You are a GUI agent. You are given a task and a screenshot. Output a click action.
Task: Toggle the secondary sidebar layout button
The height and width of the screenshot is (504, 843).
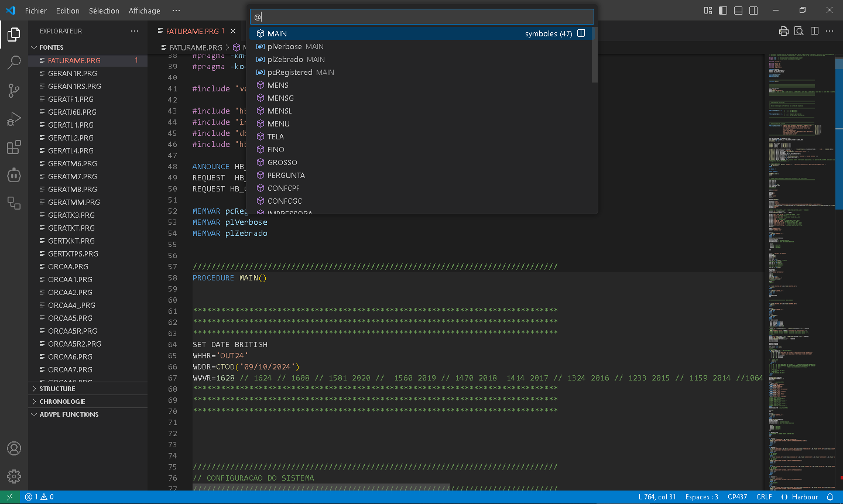click(753, 11)
